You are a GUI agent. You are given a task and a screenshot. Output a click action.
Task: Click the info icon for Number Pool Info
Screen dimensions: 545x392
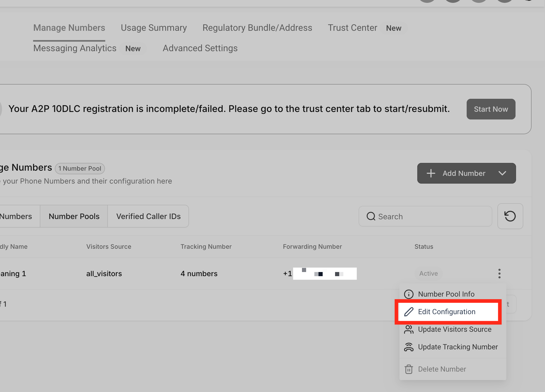pos(408,294)
